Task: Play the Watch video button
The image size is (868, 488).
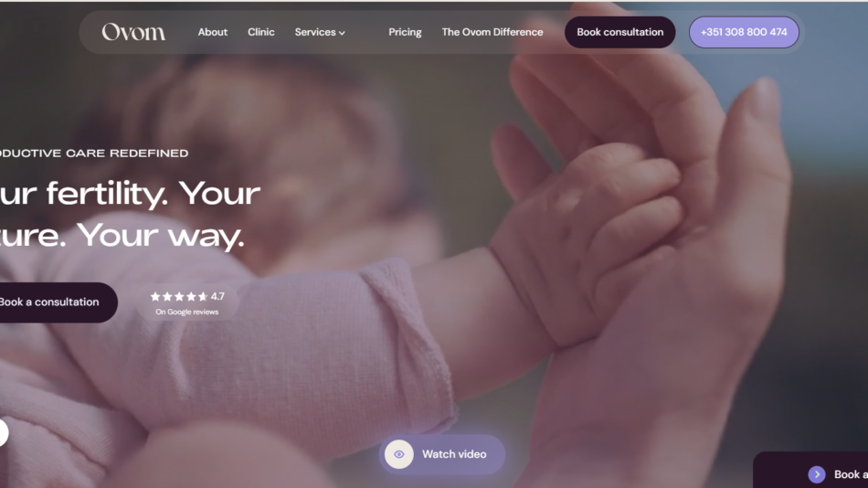Action: 441,454
